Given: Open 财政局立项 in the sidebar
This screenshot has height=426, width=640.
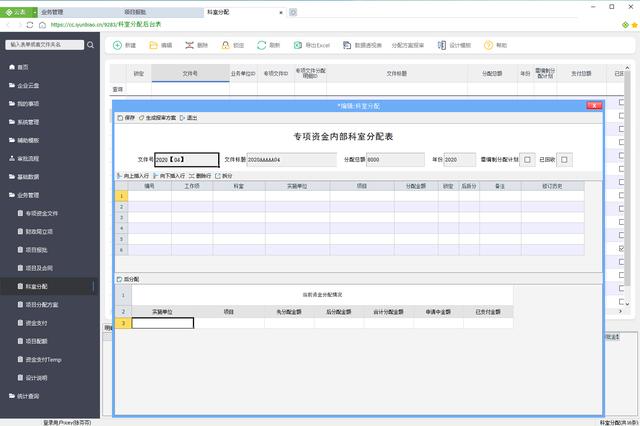Looking at the screenshot, I should [35, 232].
